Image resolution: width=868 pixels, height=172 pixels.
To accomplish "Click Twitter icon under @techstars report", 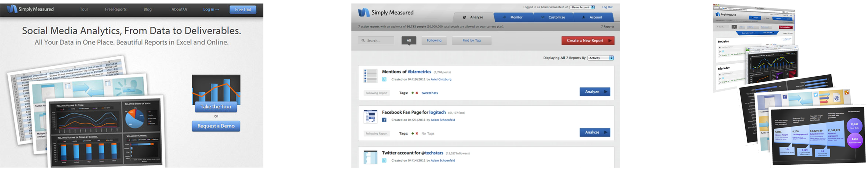I will [384, 161].
